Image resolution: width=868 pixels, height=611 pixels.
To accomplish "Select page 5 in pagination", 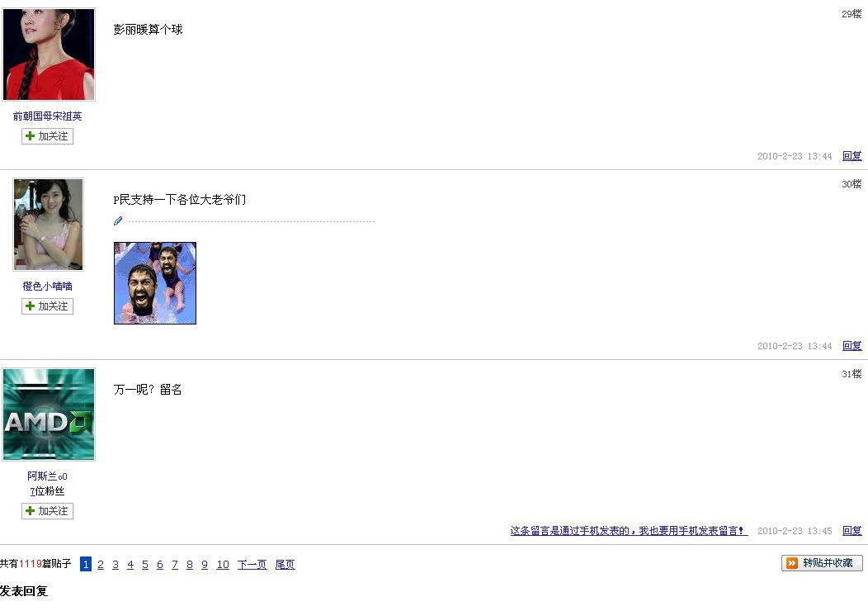I will coord(145,565).
